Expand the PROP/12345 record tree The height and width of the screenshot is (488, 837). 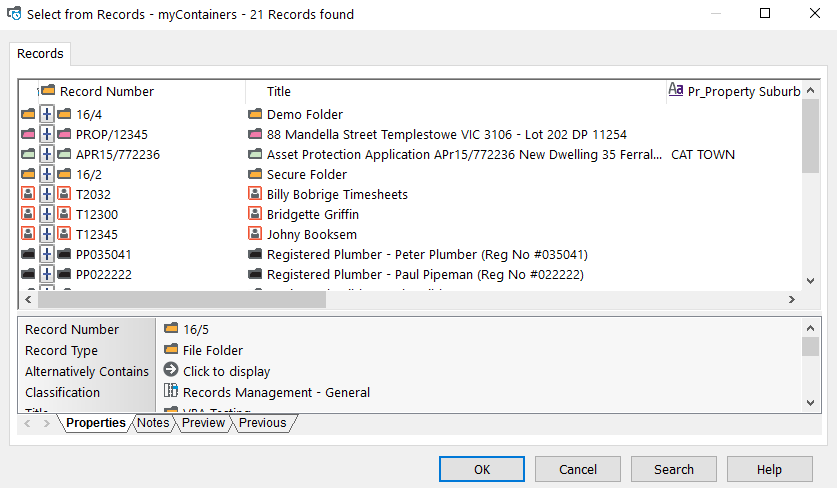(x=47, y=135)
